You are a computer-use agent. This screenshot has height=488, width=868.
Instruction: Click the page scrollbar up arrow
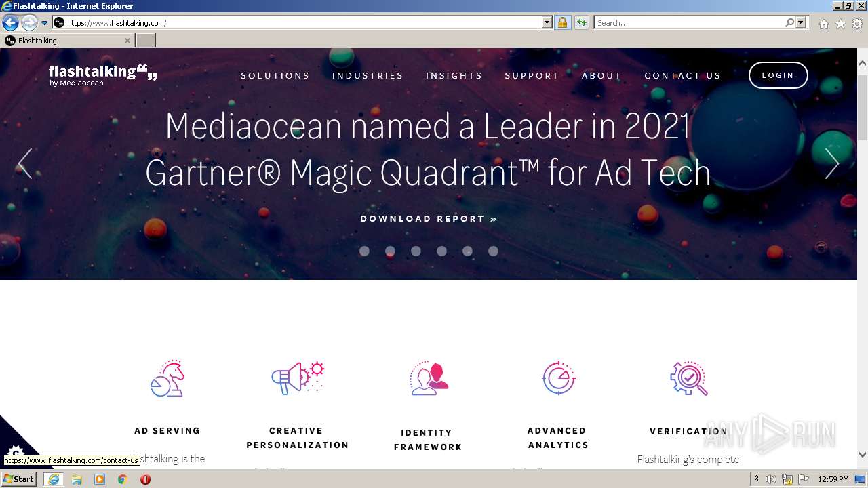(x=863, y=62)
